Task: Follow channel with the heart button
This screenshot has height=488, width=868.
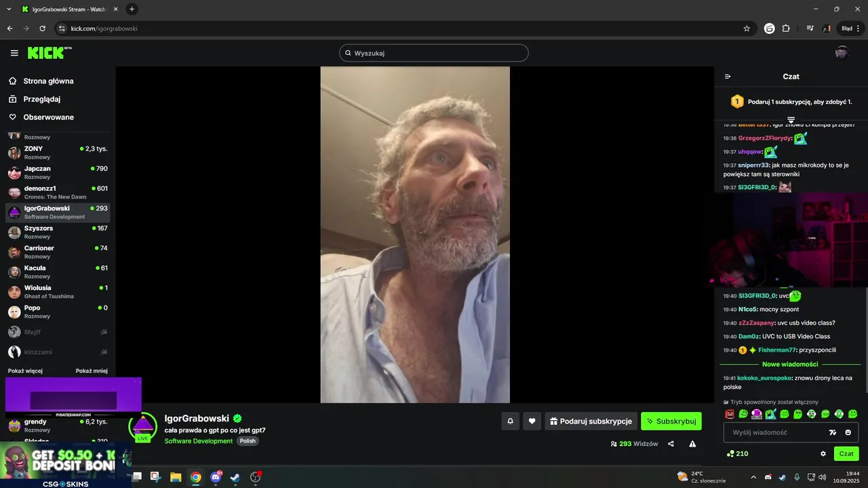Action: coord(532,421)
